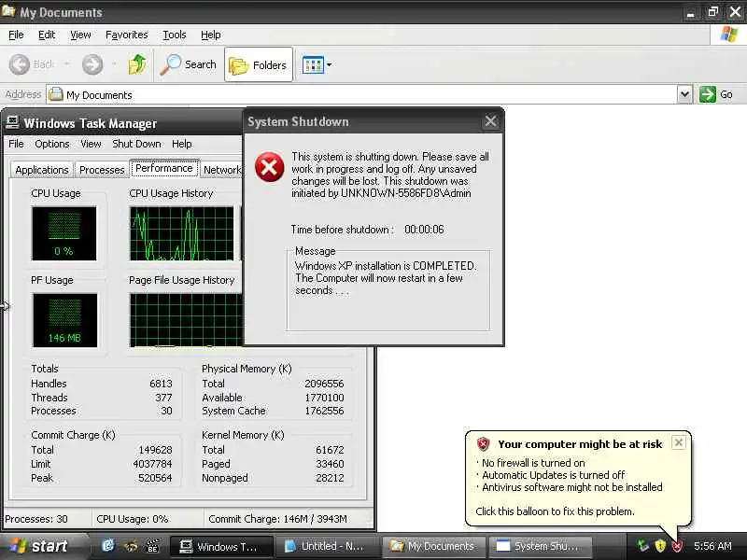Screen dimensions: 747x560
Task: Click Kernel Memory Nonpaged value 28212
Action: [330, 478]
